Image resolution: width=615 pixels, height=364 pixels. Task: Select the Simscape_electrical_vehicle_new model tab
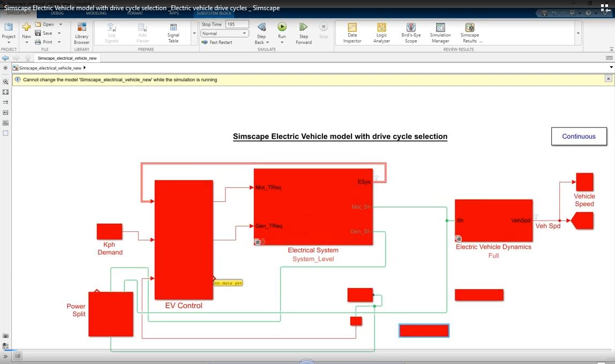point(67,58)
